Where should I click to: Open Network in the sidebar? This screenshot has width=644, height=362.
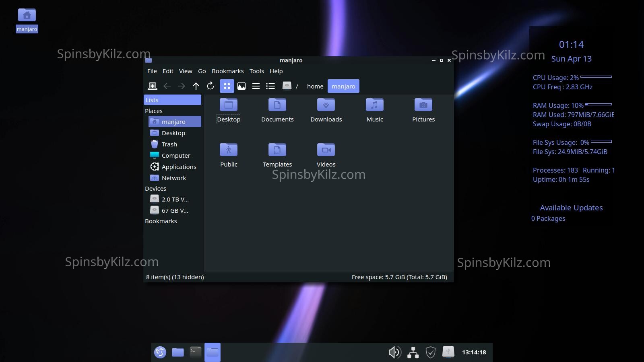pos(175,178)
